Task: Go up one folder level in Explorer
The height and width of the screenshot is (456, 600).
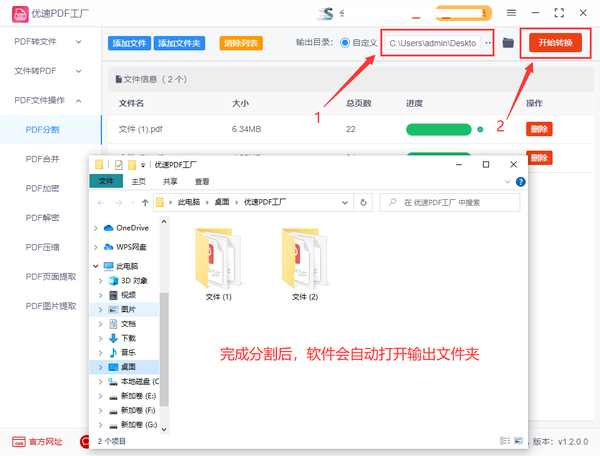Action: pyautogui.click(x=145, y=203)
